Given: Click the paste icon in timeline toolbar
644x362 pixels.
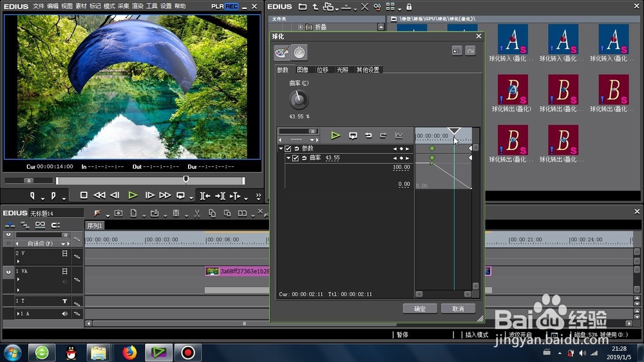Looking at the screenshot, I should (227, 213).
